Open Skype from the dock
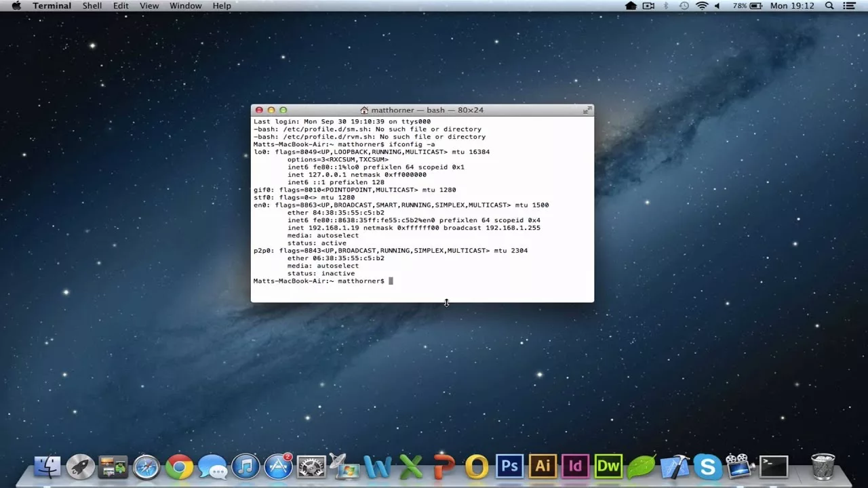This screenshot has height=488, width=868. (x=707, y=466)
